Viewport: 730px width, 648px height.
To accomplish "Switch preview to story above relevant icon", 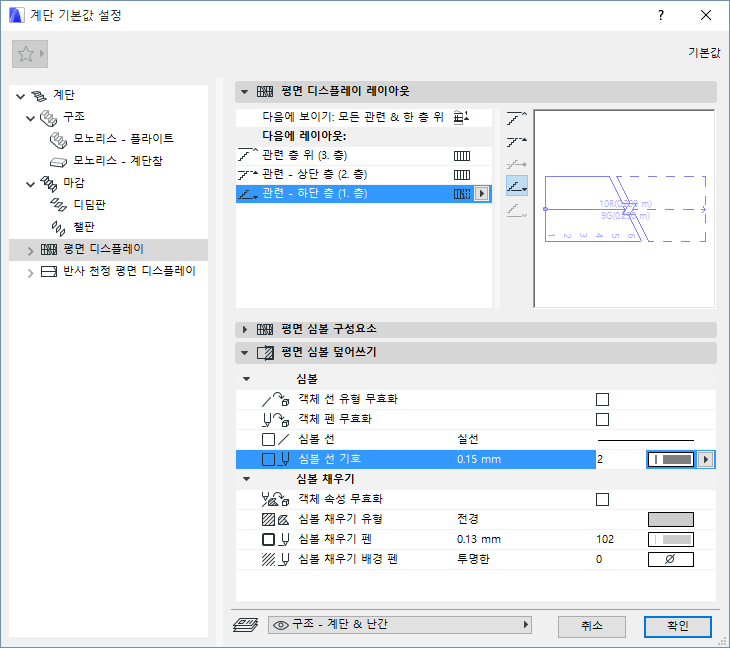I will [517, 118].
